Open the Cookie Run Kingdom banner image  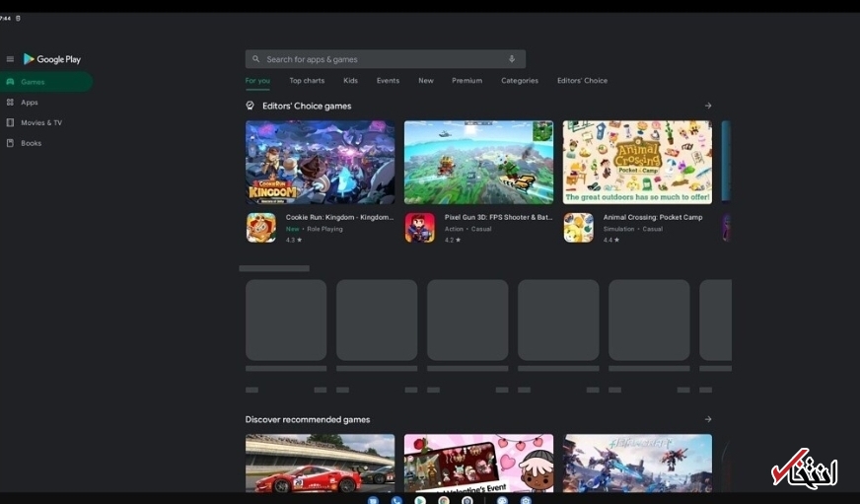[x=320, y=162]
